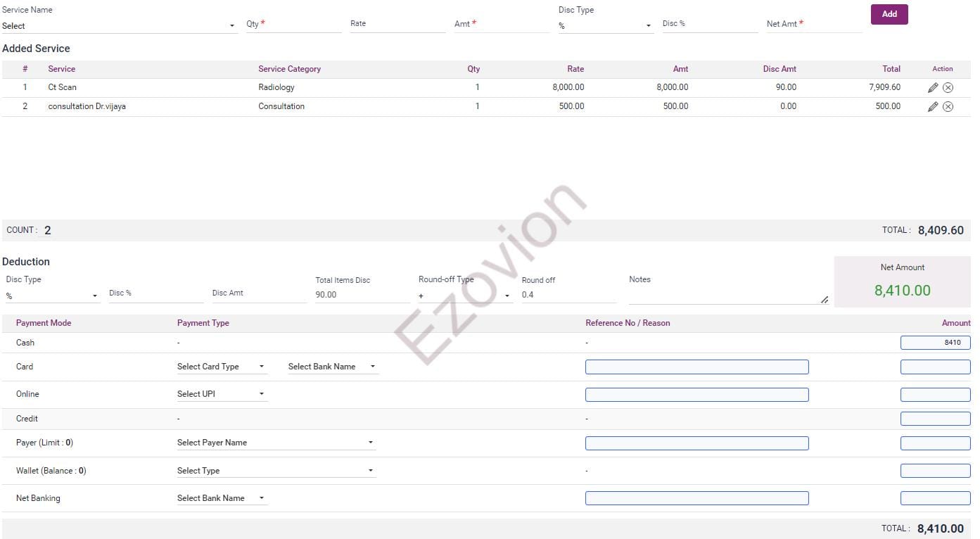Open the Round-off Type dropdown

464,296
